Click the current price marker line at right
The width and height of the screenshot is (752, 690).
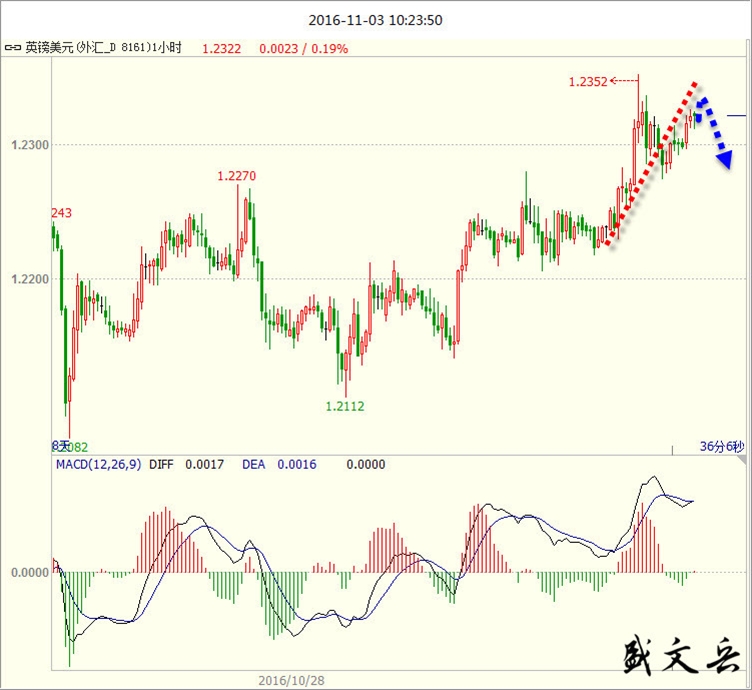737,116
